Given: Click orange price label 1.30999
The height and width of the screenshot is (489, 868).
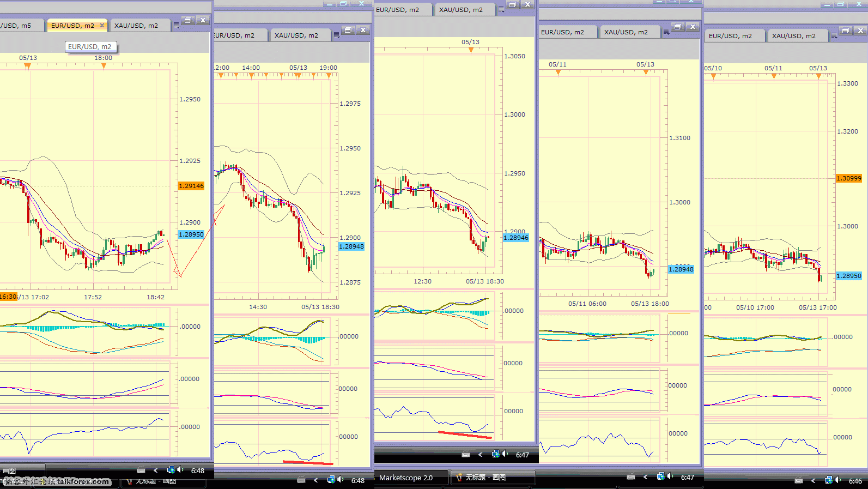Looking at the screenshot, I should point(849,178).
